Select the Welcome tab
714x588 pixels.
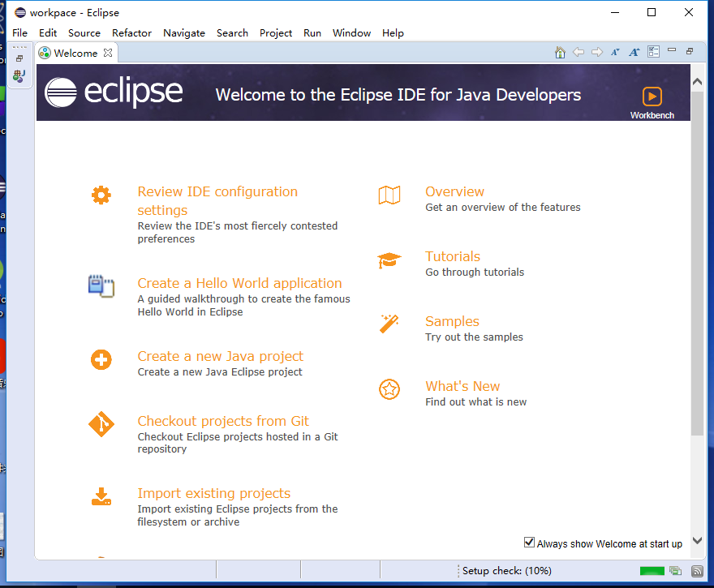[x=76, y=53]
